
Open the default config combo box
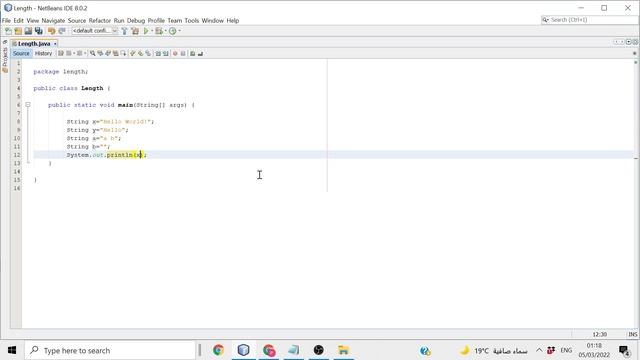point(95,31)
